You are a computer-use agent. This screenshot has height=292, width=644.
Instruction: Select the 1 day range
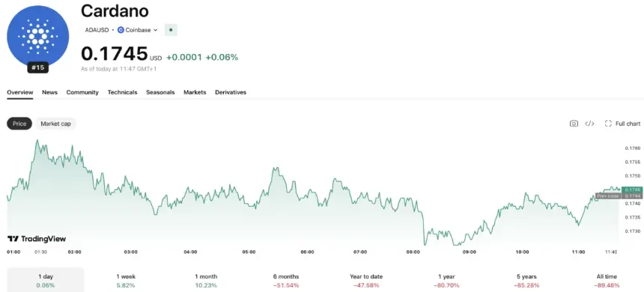point(45,281)
